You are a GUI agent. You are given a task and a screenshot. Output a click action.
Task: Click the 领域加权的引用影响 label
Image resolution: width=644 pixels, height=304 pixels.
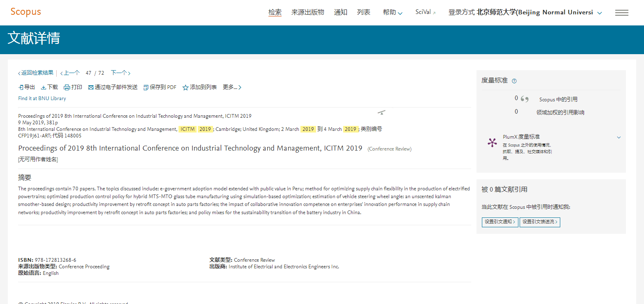pyautogui.click(x=560, y=112)
